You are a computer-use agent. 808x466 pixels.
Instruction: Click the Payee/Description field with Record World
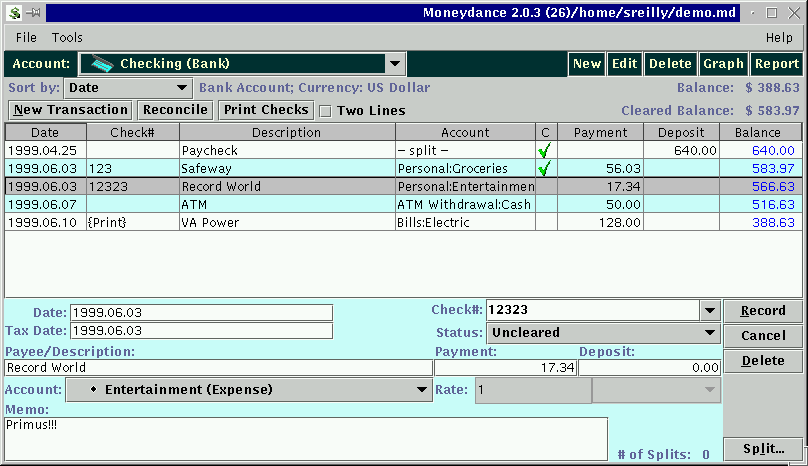click(x=218, y=368)
